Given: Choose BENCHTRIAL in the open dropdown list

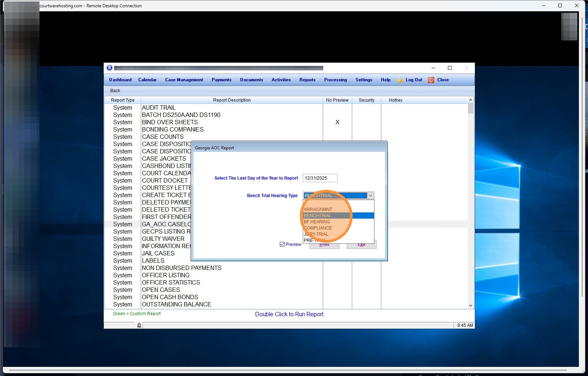Looking at the screenshot, I should point(338,216).
